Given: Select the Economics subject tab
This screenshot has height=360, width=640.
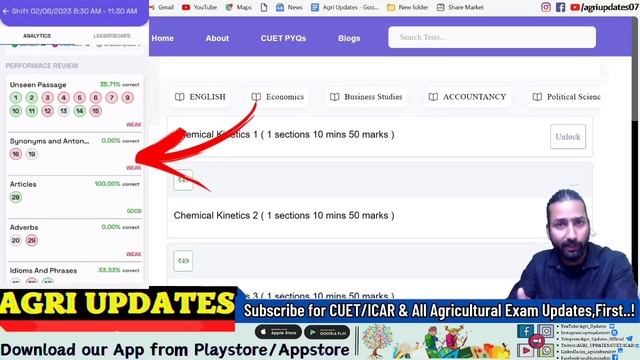Looking at the screenshot, I should pos(278,97).
